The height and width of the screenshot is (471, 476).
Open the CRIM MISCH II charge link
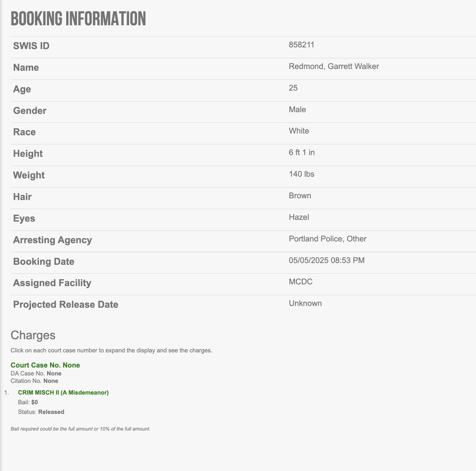[x=63, y=392]
